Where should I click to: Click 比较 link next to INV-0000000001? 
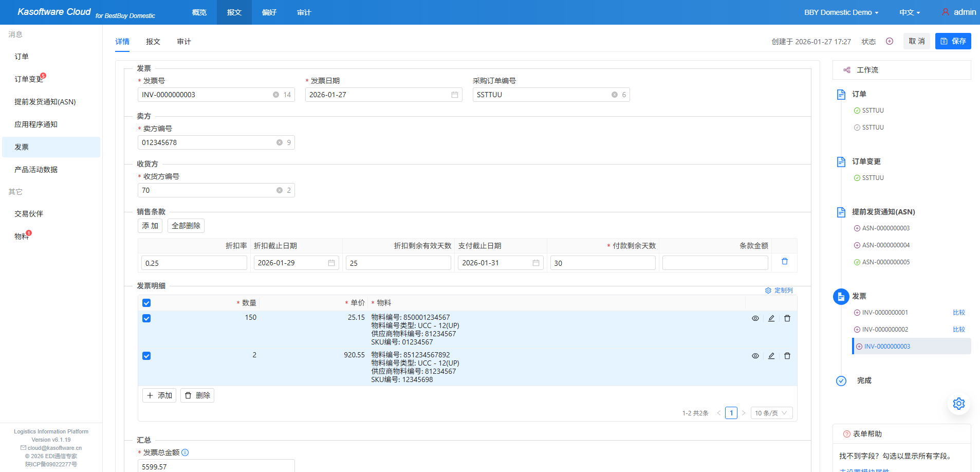click(x=958, y=313)
